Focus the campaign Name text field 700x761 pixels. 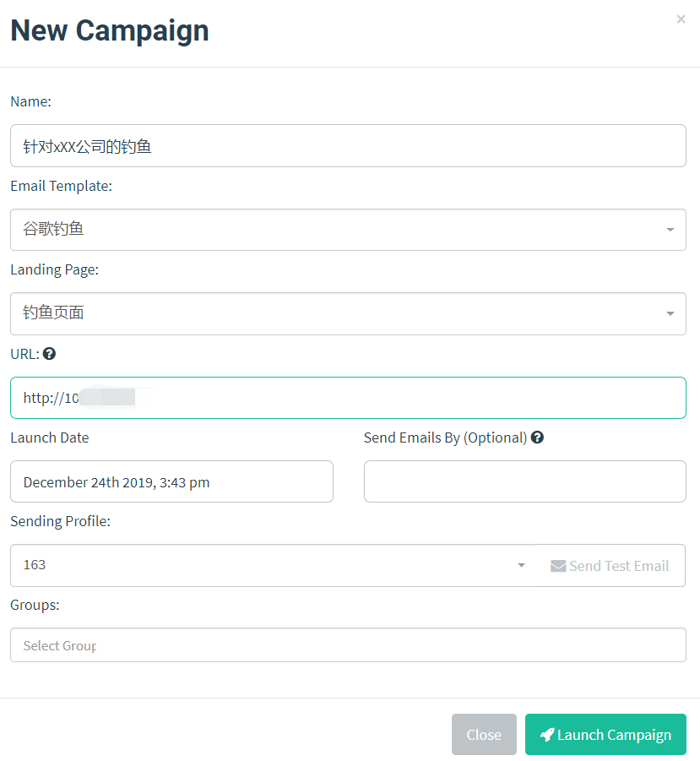click(348, 146)
